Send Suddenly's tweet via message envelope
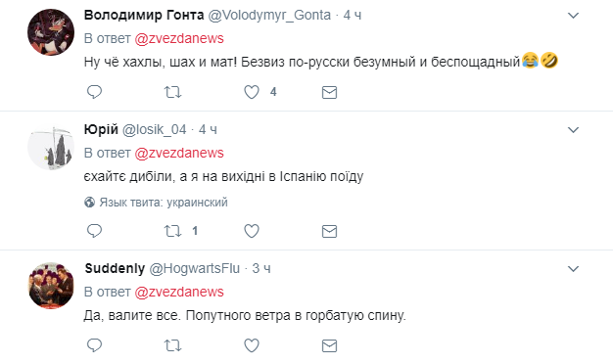 pyautogui.click(x=329, y=345)
